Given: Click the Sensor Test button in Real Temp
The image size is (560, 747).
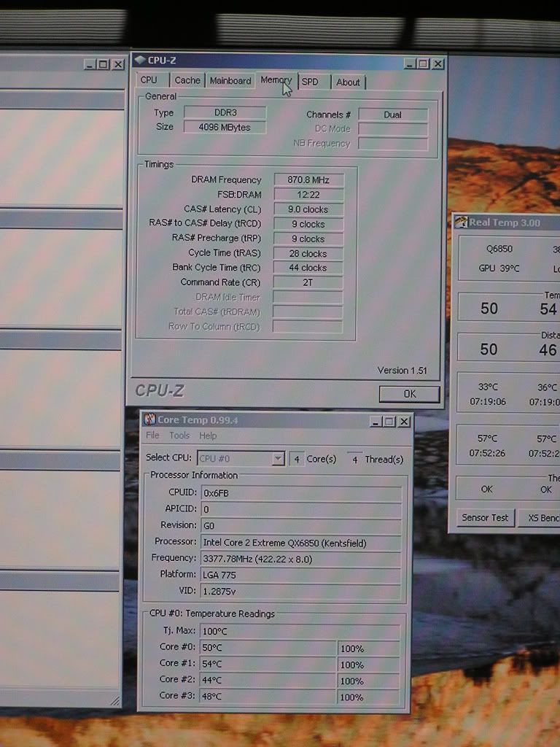Looking at the screenshot, I should coord(485,518).
